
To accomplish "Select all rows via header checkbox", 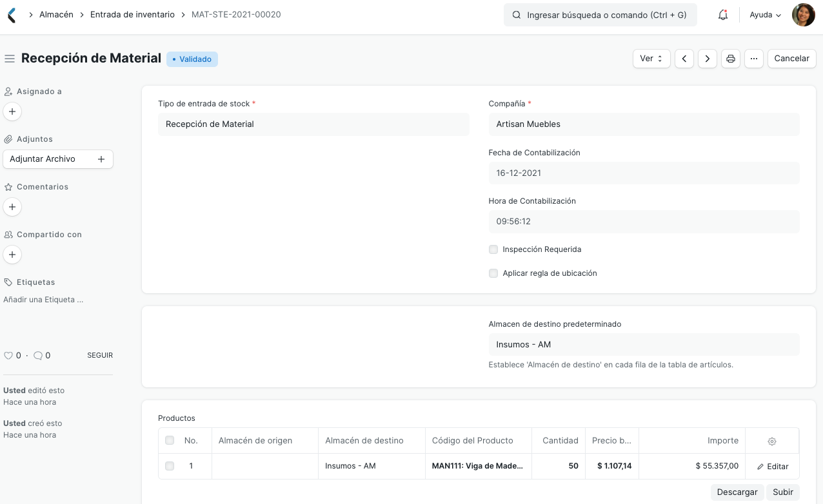I will coord(170,441).
